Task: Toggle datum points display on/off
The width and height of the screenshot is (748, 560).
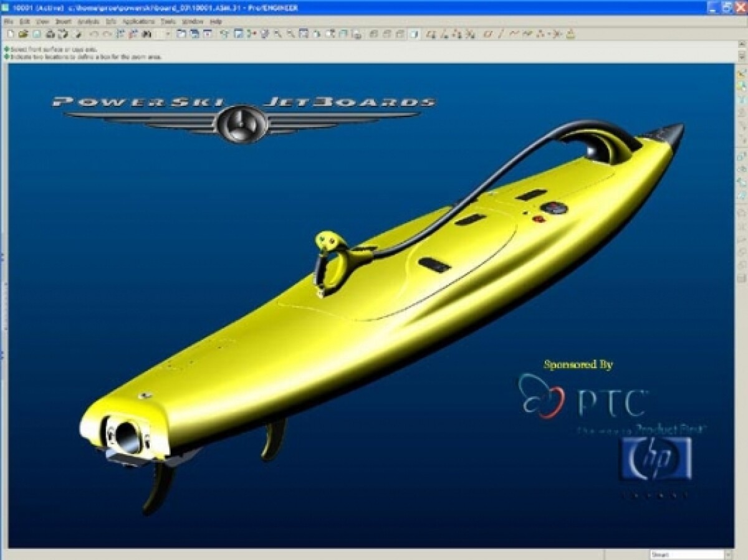Action: pyautogui.click(x=458, y=34)
